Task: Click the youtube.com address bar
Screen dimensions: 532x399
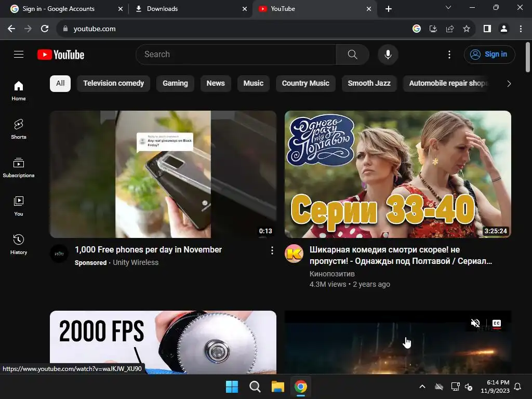Action: (234, 29)
